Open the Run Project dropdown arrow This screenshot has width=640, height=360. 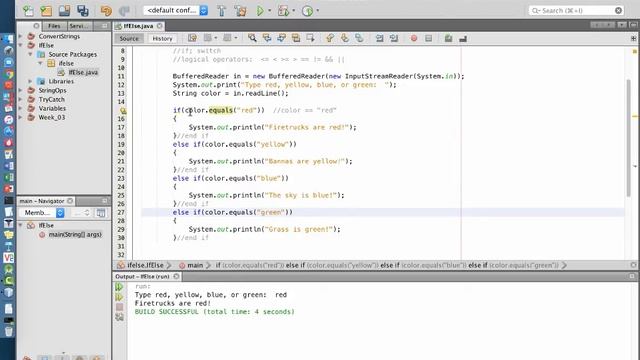tap(269, 11)
